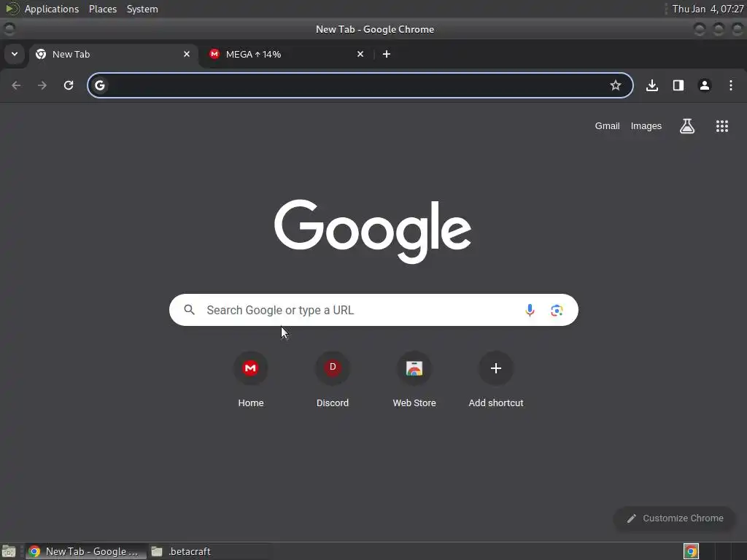Focus the Chrome address bar

(x=360, y=85)
